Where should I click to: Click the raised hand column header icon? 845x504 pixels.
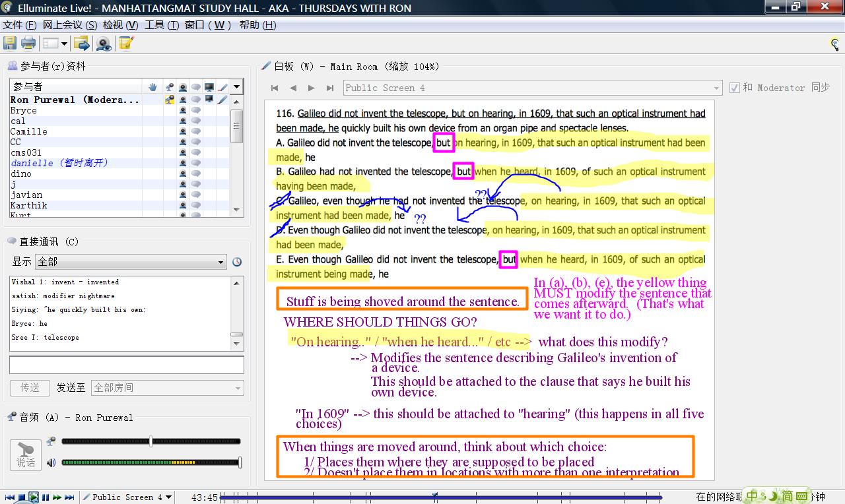[152, 86]
